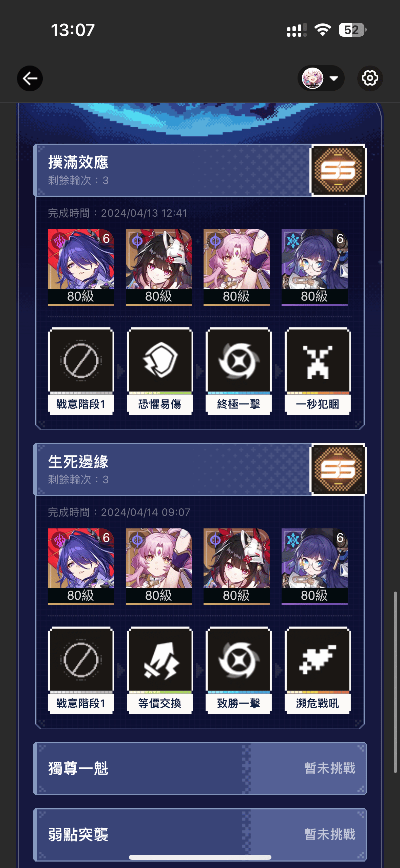
Task: Select the 終極一擊 buff icon
Action: point(239,371)
